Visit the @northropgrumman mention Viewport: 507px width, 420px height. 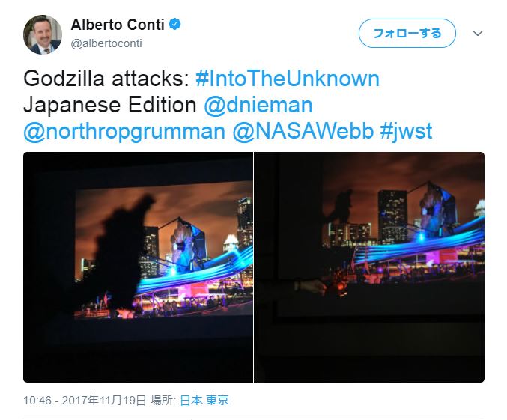[x=124, y=131]
